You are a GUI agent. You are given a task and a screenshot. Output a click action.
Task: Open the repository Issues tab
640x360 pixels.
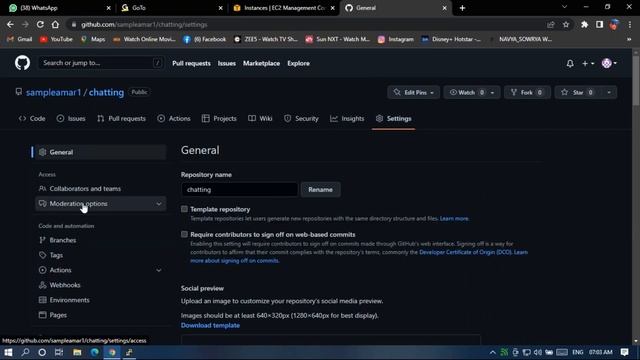tap(71, 118)
